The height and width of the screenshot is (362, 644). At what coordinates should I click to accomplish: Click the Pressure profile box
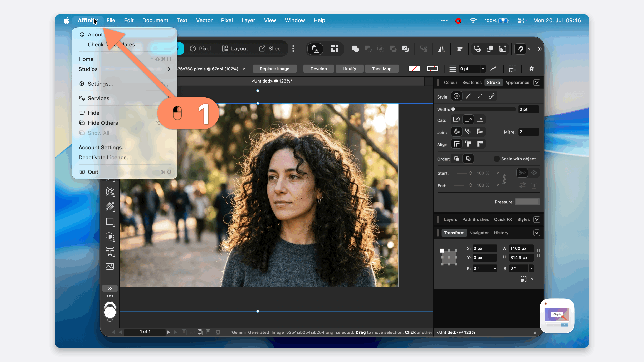tap(527, 202)
